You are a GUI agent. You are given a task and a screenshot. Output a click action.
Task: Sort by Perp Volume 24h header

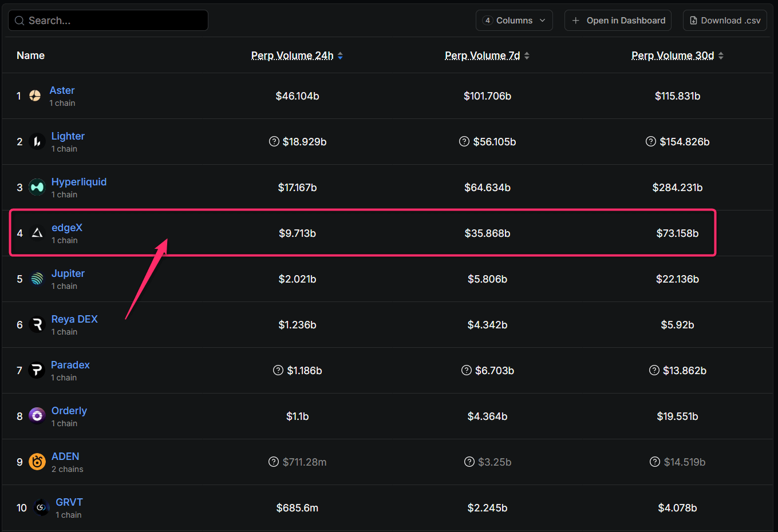point(292,55)
